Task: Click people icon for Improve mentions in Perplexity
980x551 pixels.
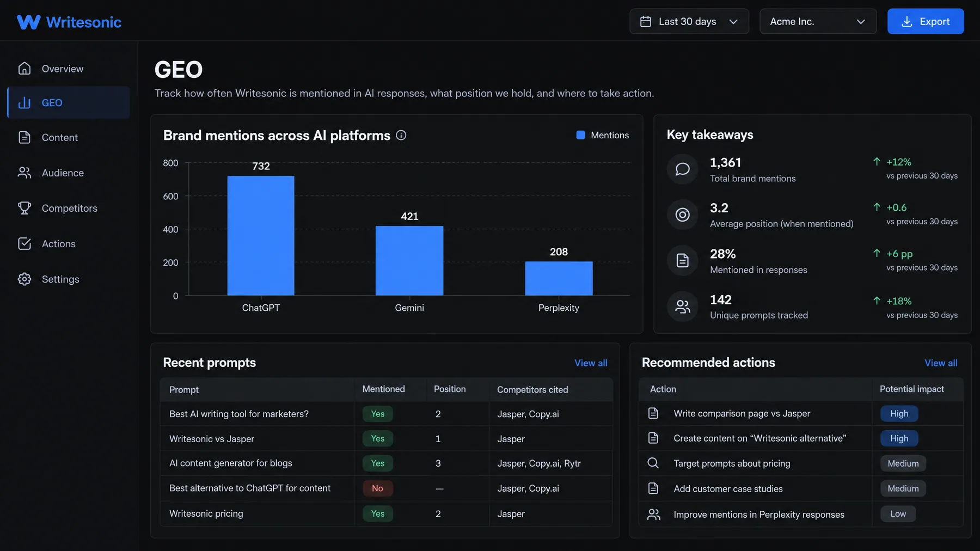Action: tap(653, 514)
